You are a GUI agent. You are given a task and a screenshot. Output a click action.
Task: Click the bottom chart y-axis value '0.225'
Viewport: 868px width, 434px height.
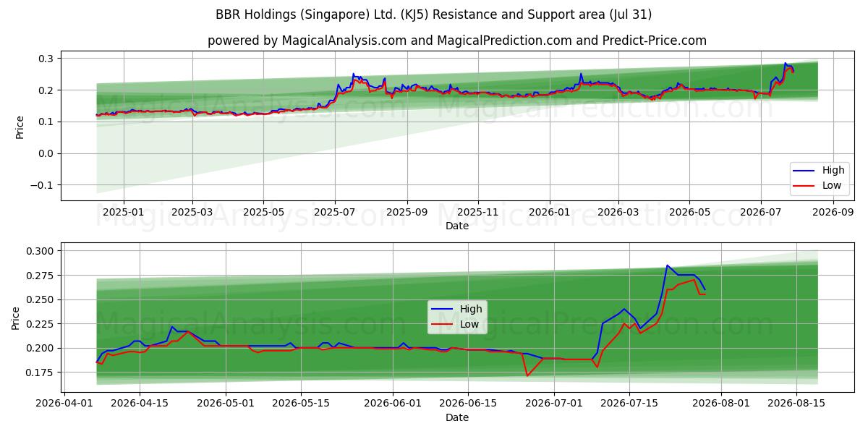point(42,324)
